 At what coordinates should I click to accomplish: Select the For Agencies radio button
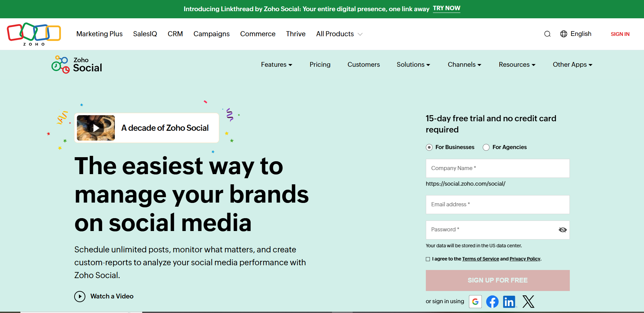point(486,147)
